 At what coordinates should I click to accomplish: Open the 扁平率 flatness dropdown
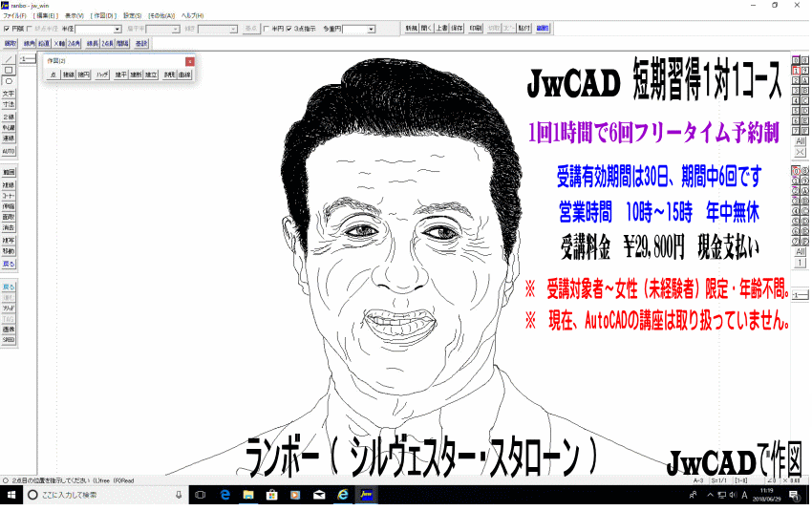click(176, 30)
